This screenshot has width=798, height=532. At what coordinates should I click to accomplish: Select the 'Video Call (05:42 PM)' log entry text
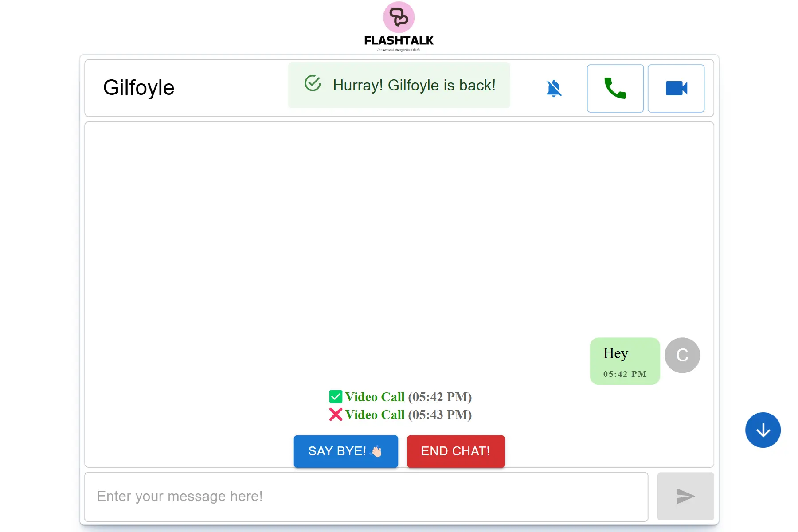tap(408, 396)
